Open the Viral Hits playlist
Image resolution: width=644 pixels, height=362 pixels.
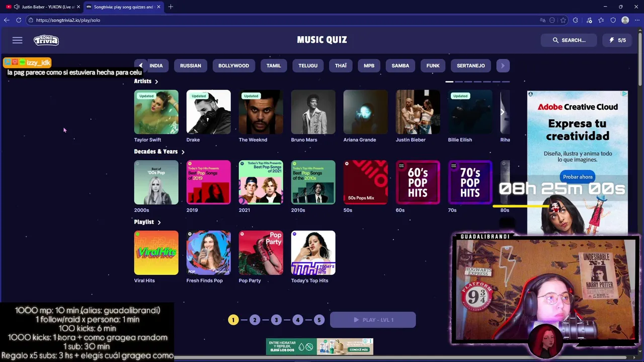point(156,253)
